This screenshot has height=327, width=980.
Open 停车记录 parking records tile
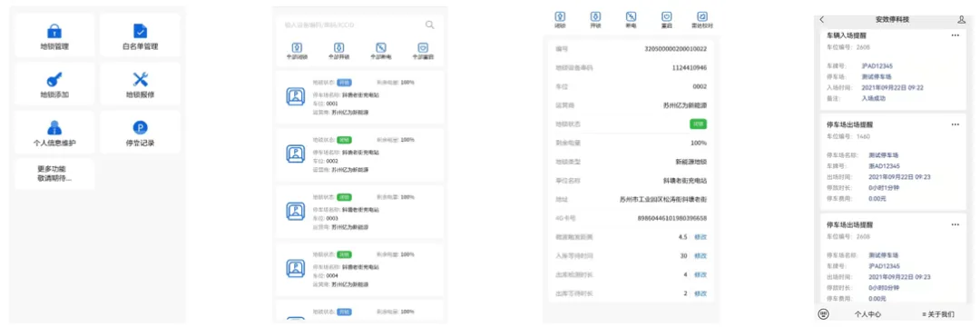[x=140, y=133]
